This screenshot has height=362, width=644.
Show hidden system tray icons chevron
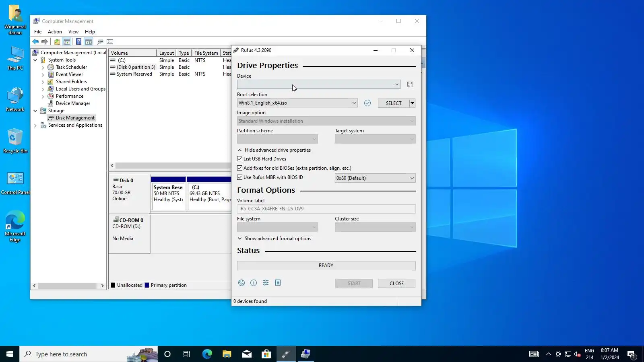[548, 354]
